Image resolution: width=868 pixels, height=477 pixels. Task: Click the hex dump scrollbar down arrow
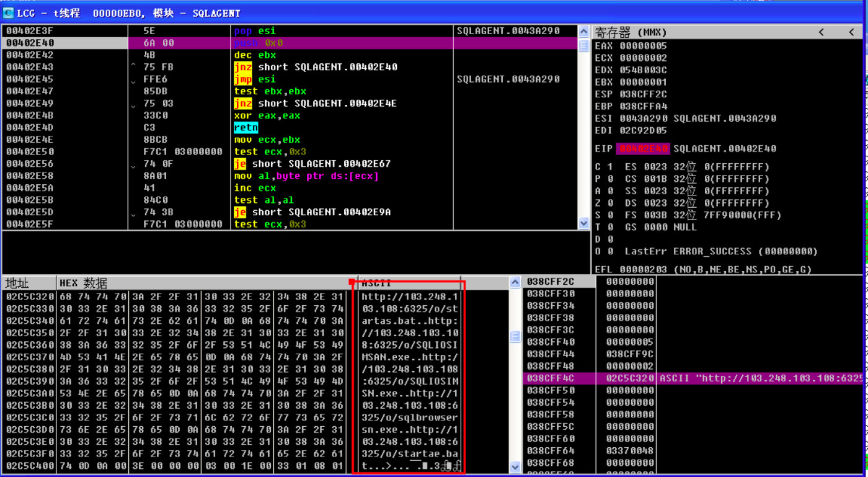coord(515,466)
